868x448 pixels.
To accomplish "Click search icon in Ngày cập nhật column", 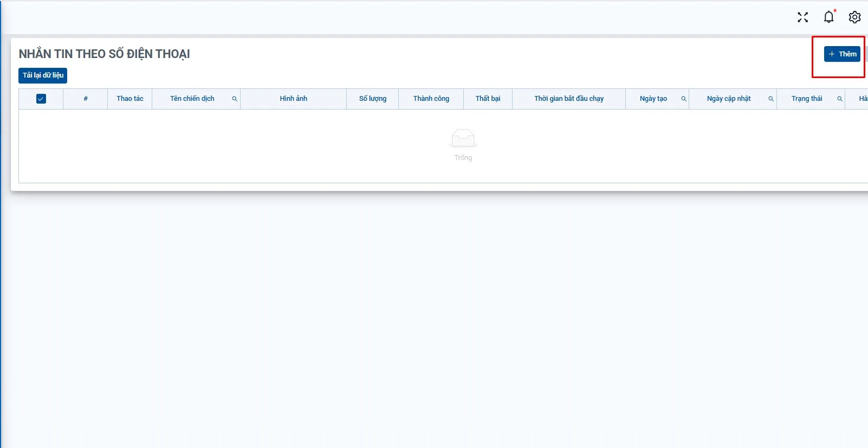I will click(x=770, y=99).
